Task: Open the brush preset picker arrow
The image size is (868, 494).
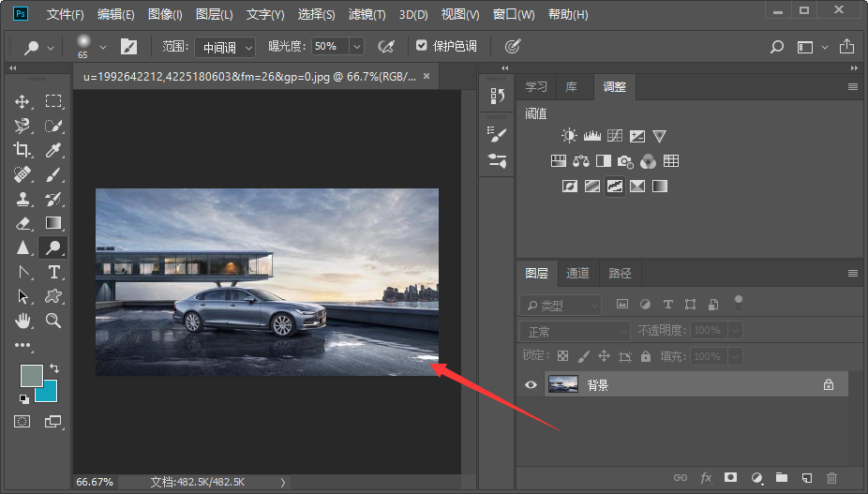Action: point(103,47)
